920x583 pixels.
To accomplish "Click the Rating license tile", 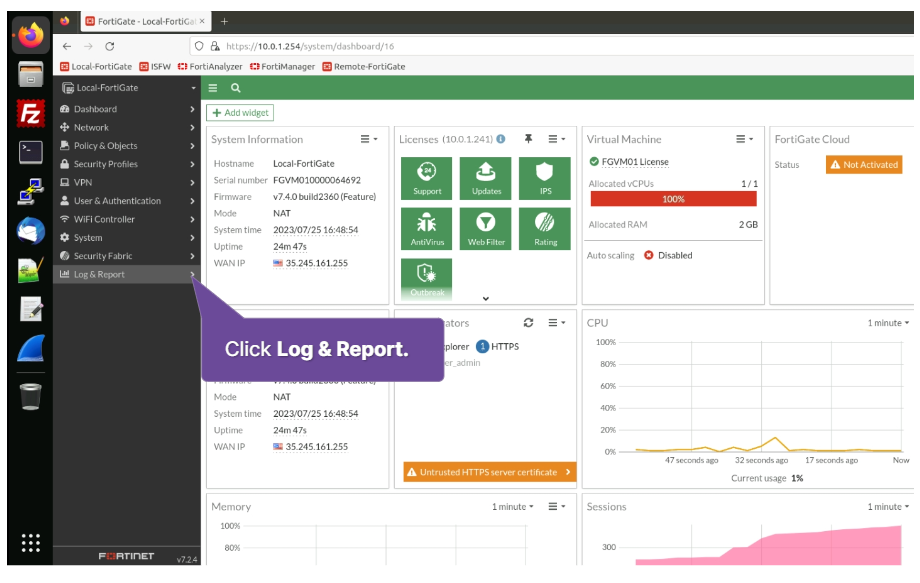I will pos(545,229).
